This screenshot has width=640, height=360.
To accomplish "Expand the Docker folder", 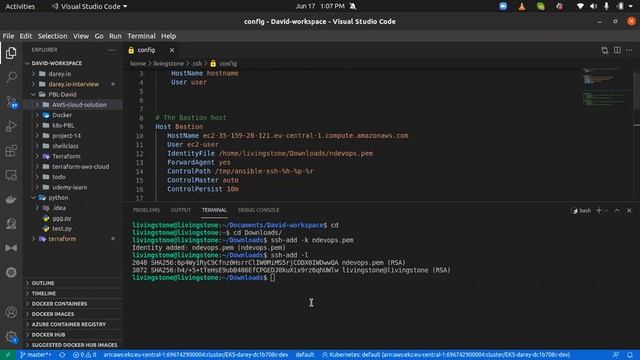I will (73, 115).
